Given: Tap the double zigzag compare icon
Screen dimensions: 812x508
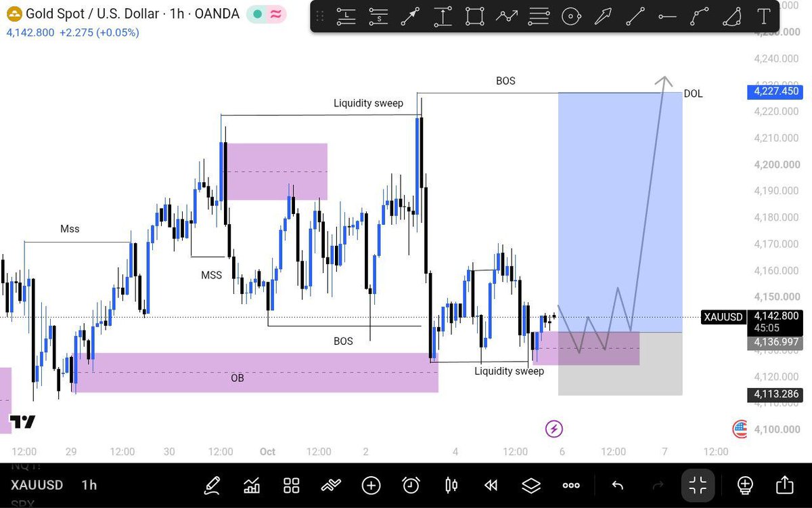Looking at the screenshot, I should pos(331,485).
